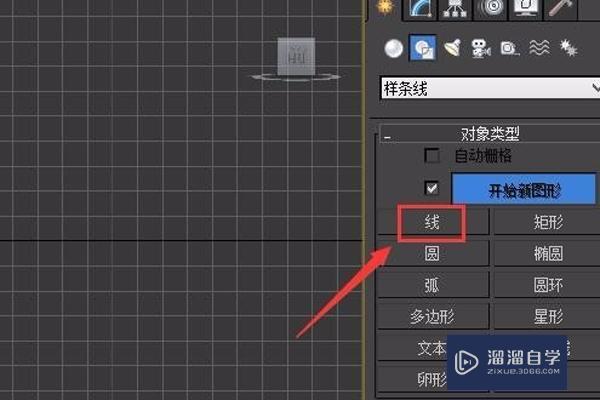The width and height of the screenshot is (600, 400).
Task: Switch to the Motion panel tab
Action: click(491, 8)
